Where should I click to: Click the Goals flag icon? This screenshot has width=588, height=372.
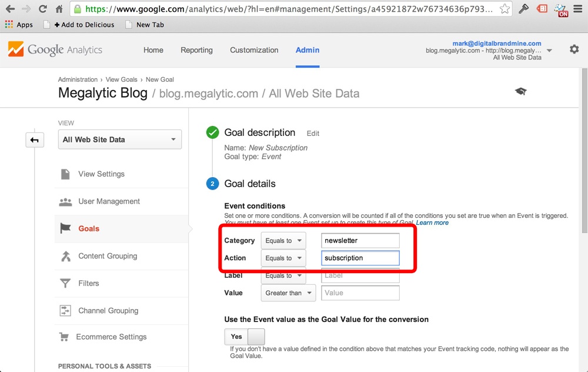tap(66, 228)
